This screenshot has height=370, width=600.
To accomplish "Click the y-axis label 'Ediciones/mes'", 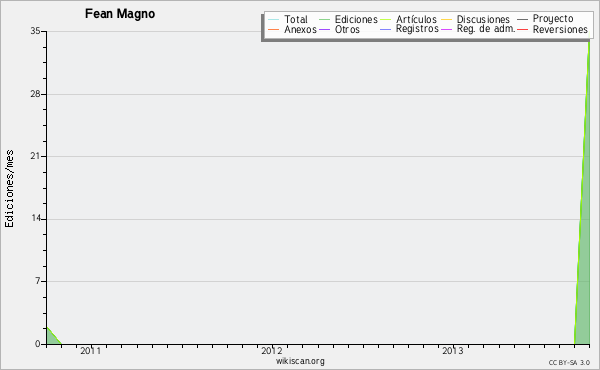I will pos(9,189).
